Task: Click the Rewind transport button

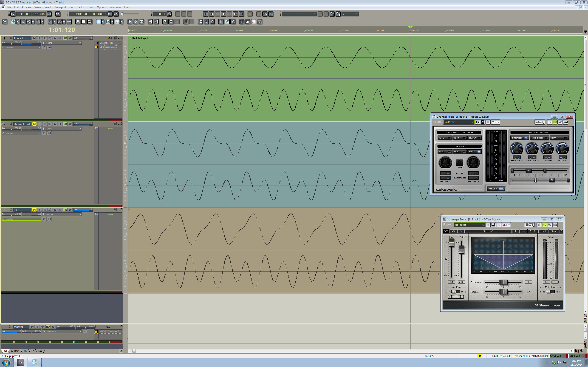Action: pos(211,14)
